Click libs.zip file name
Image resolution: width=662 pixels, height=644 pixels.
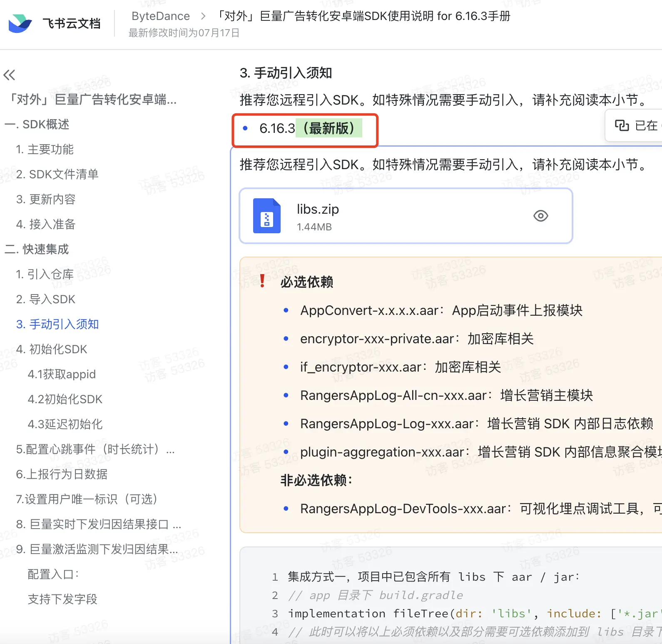click(318, 209)
